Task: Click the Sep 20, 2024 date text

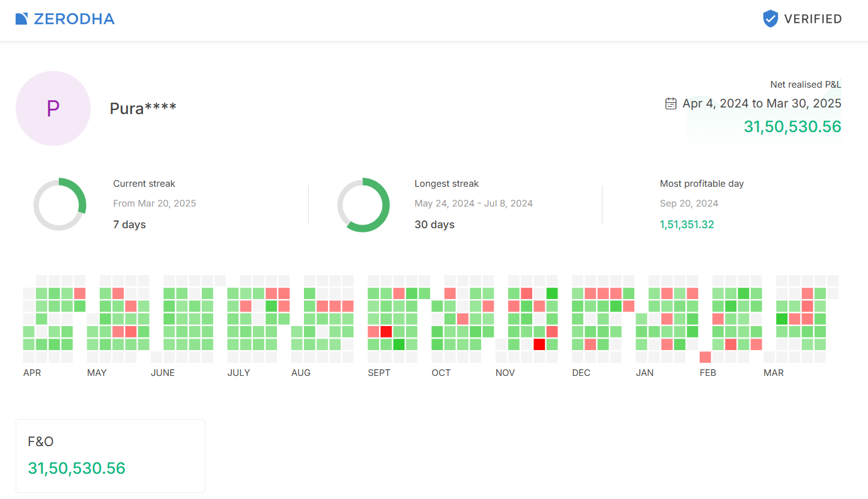Action: 689,204
